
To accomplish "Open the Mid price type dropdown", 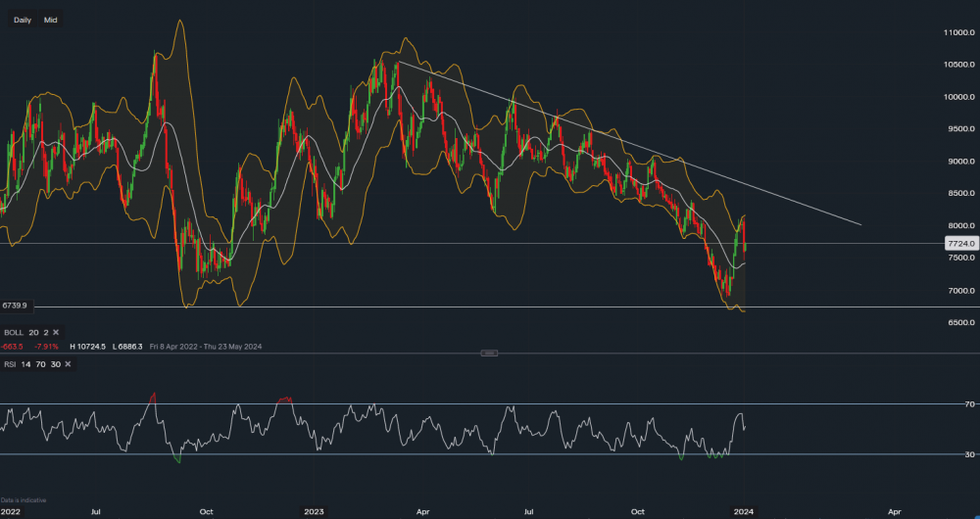I will point(50,20).
